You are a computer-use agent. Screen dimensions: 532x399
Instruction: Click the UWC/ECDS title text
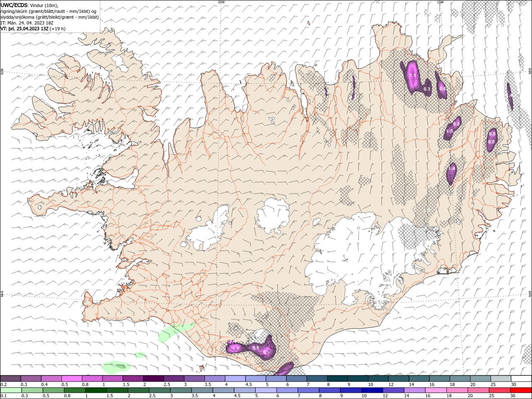coord(15,5)
